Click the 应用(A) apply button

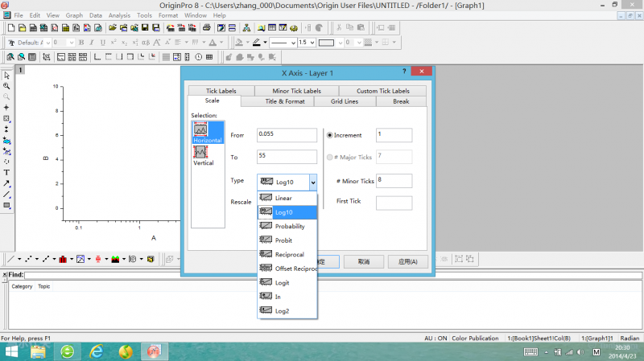tap(407, 261)
